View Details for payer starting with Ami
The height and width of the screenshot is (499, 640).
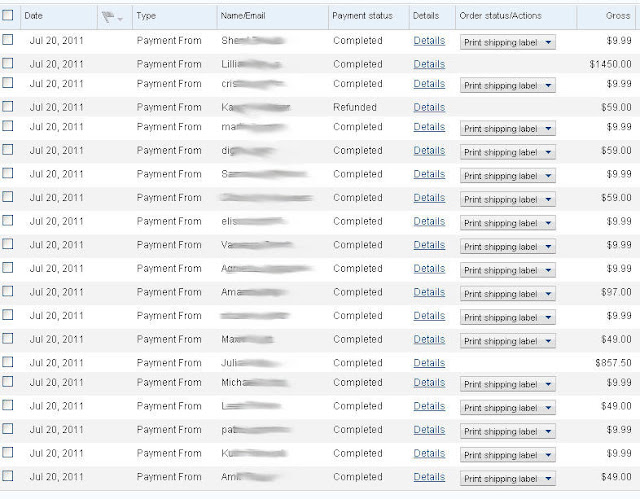[429, 477]
